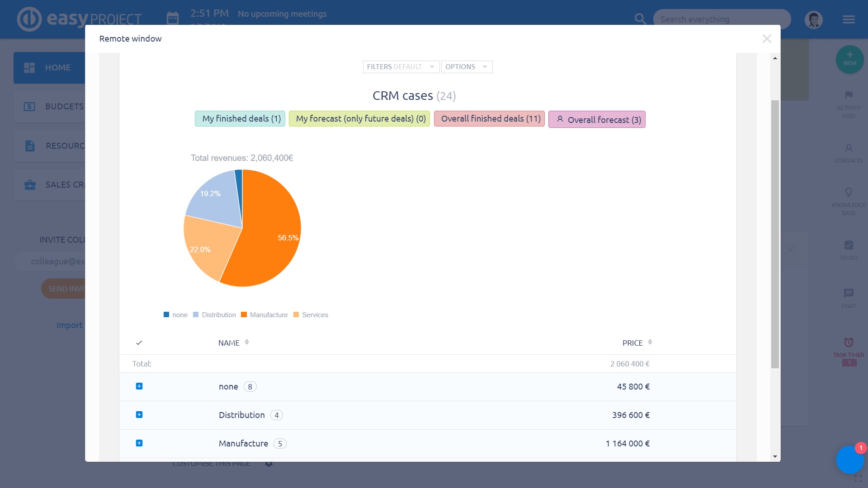Click the search magnifier icon
Screen dimensions: 868x488
point(640,19)
